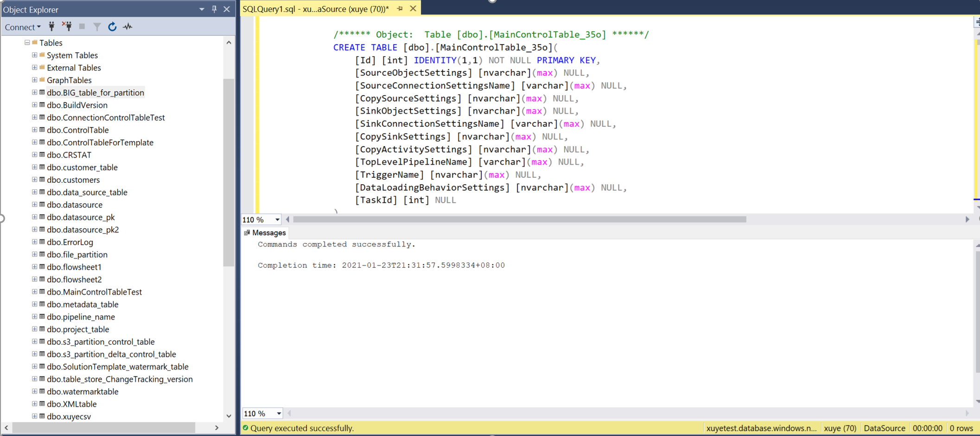Viewport: 980px width, 436px height.
Task: Expand the dbo.customers table node
Action: (34, 180)
